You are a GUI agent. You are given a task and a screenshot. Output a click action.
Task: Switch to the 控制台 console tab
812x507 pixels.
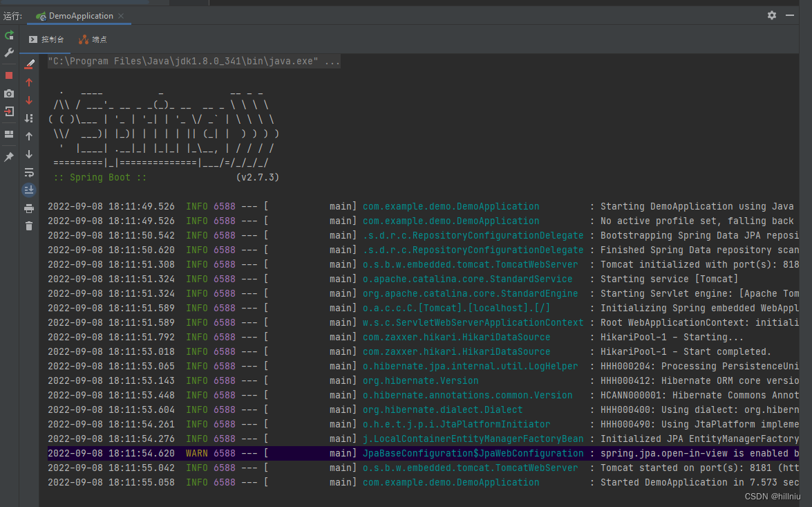[x=46, y=39]
